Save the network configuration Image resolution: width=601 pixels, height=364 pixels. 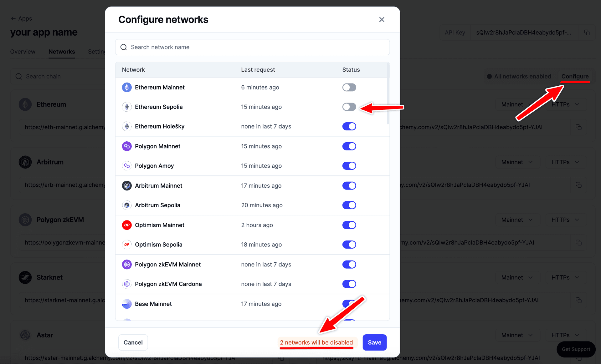(x=374, y=342)
